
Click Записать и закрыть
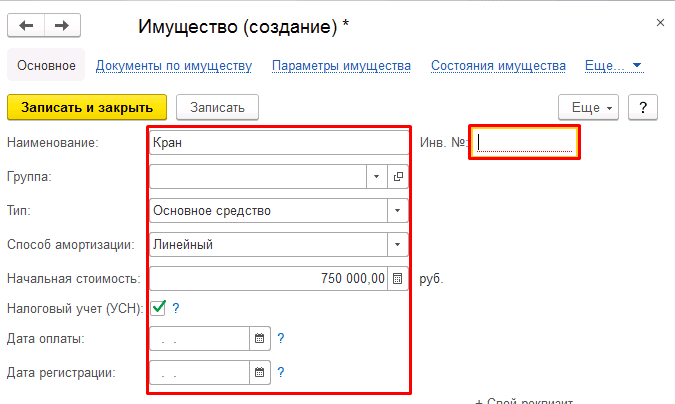[x=87, y=107]
